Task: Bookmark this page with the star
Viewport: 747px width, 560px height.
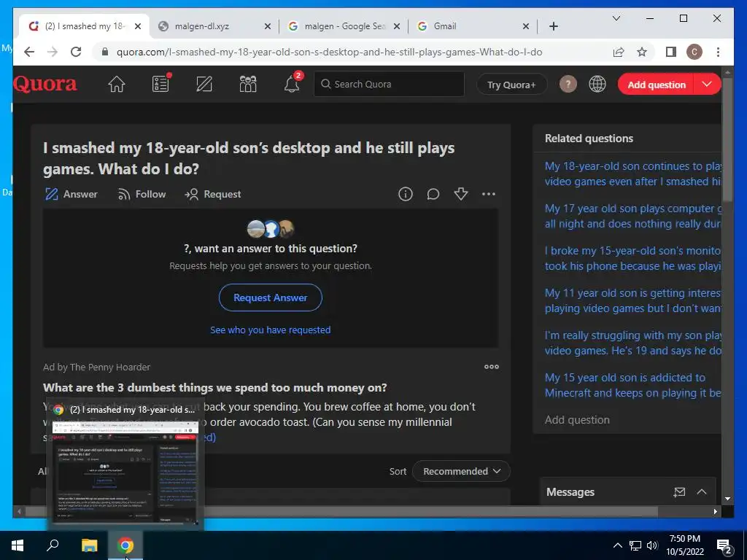Action: pos(642,52)
